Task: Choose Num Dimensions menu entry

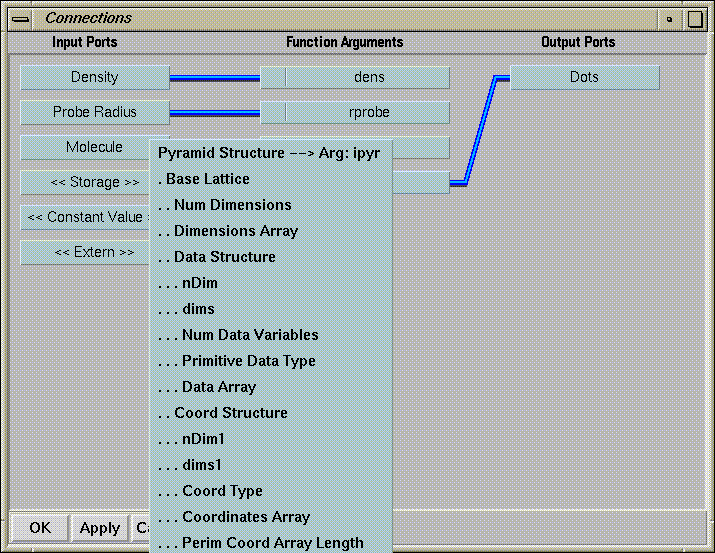Action: pyautogui.click(x=232, y=205)
